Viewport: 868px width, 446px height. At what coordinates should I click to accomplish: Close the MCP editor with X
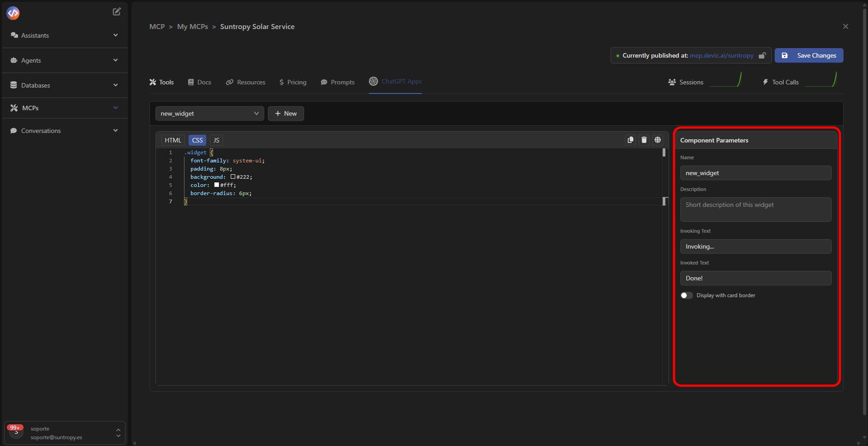(845, 26)
